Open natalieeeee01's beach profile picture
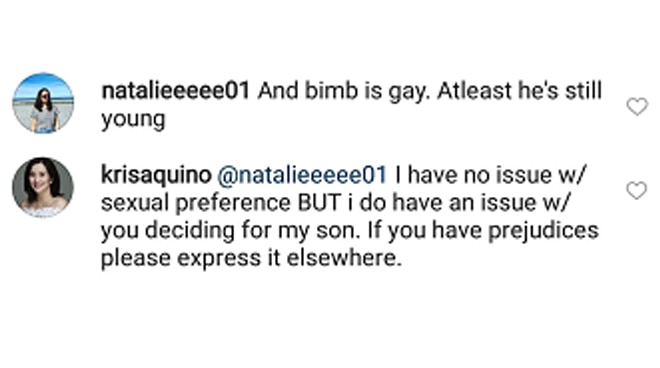 click(43, 103)
